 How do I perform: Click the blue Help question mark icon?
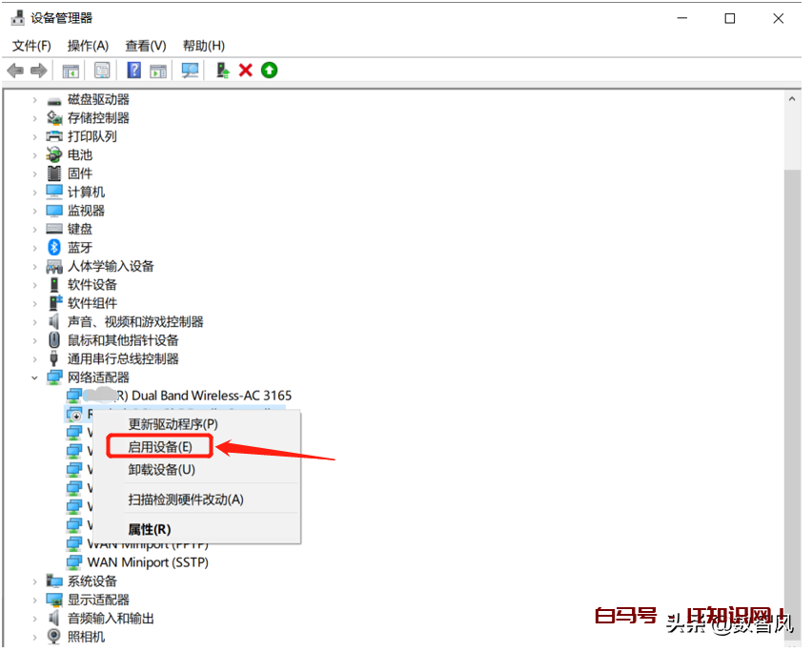pyautogui.click(x=134, y=71)
